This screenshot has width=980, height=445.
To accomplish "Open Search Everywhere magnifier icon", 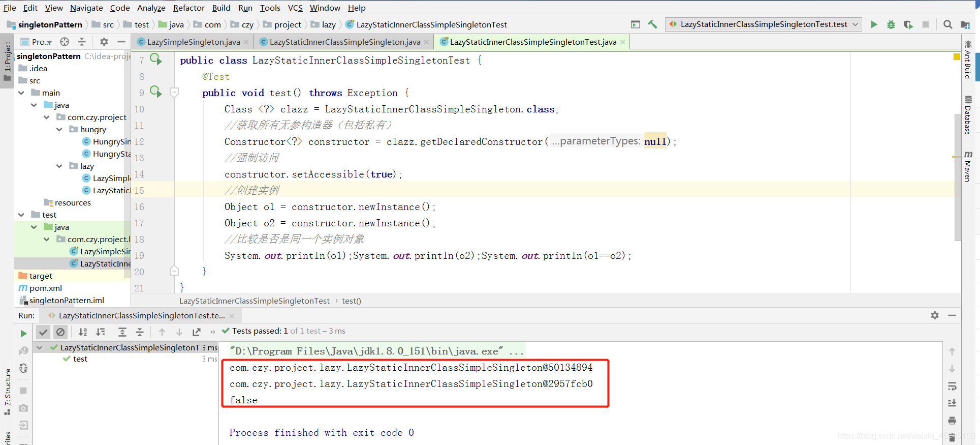I will tap(947, 24).
